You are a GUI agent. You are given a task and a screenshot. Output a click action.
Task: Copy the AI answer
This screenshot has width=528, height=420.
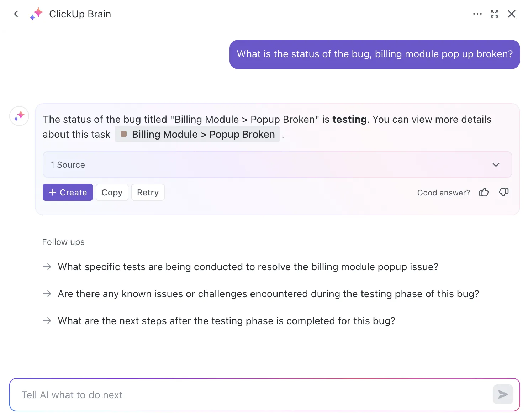112,192
